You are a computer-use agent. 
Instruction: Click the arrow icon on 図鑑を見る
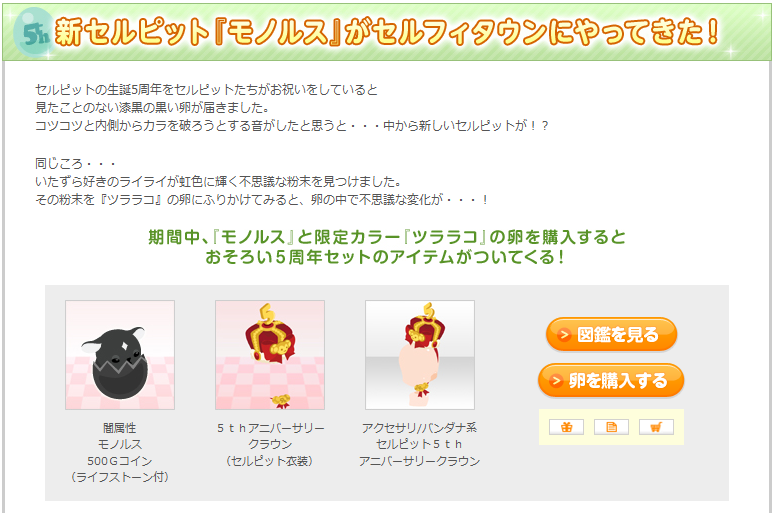tap(564, 335)
